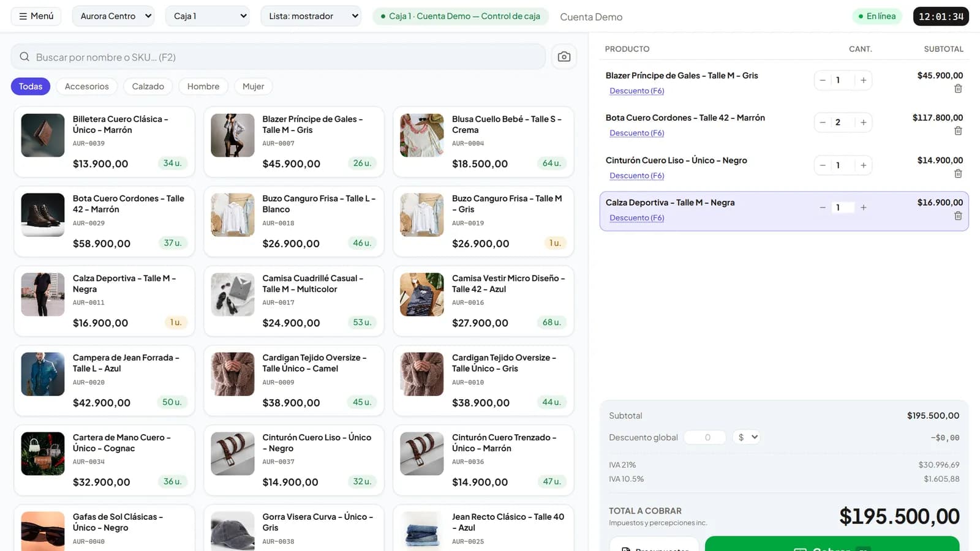980x551 pixels.
Task: Add Camisa Cuadrillé Casual product thumbnail
Action: click(x=233, y=294)
